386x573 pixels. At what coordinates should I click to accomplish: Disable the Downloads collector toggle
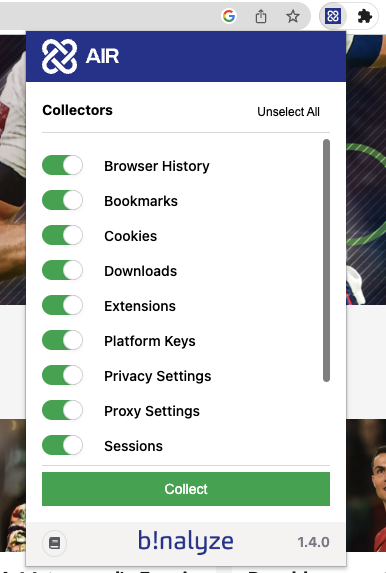pos(62,270)
